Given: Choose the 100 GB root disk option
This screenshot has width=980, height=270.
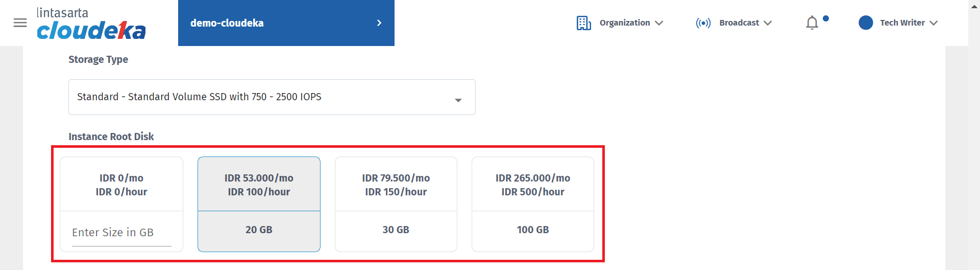Looking at the screenshot, I should (x=532, y=230).
